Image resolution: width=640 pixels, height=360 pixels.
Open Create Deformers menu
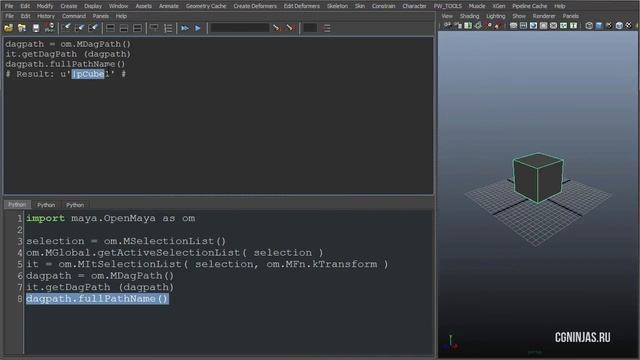[255, 6]
